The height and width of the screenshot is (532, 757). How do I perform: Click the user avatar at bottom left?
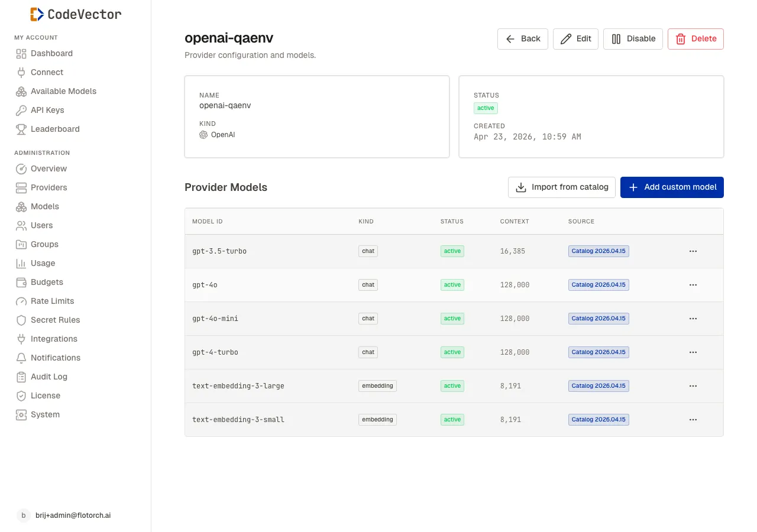click(24, 515)
